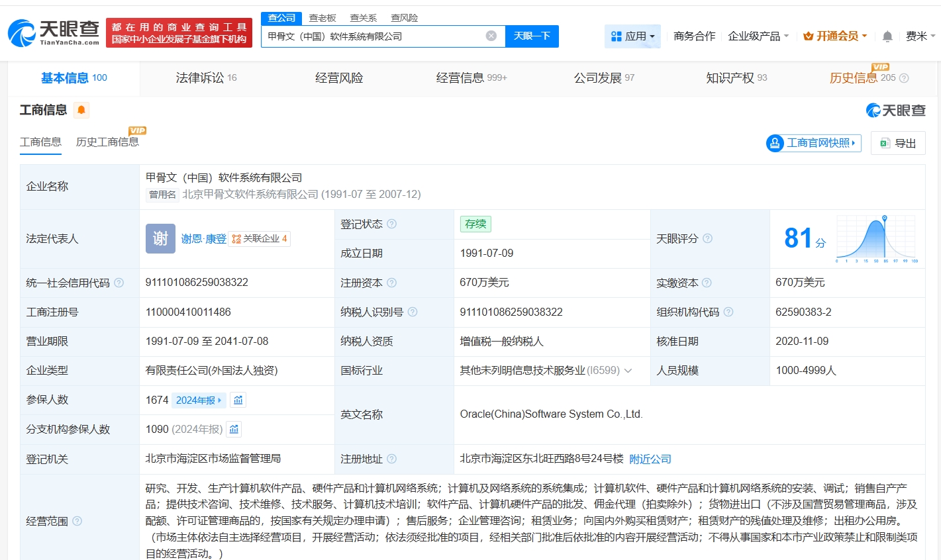Screen dimensions: 941x560
Task: Expand the 国标行业 industry chevron
Action: [628, 371]
